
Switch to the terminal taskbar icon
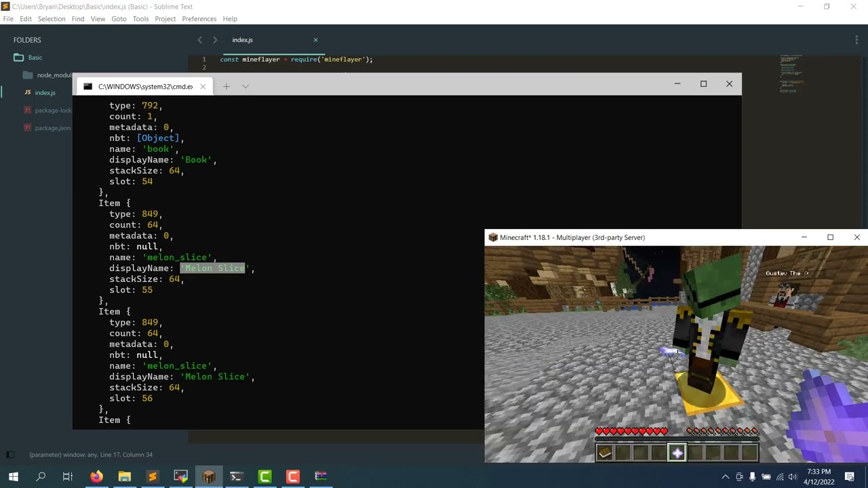pos(236,476)
